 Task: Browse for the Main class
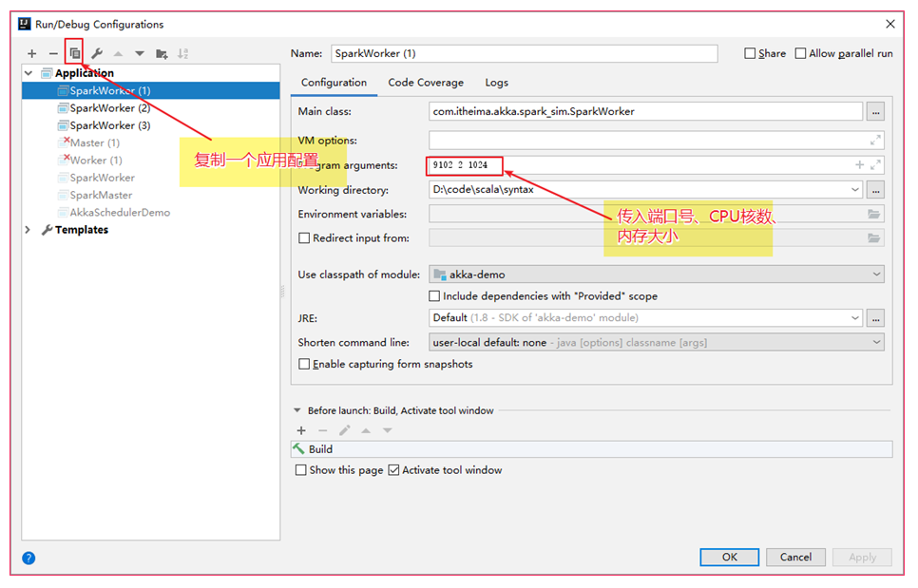point(875,111)
